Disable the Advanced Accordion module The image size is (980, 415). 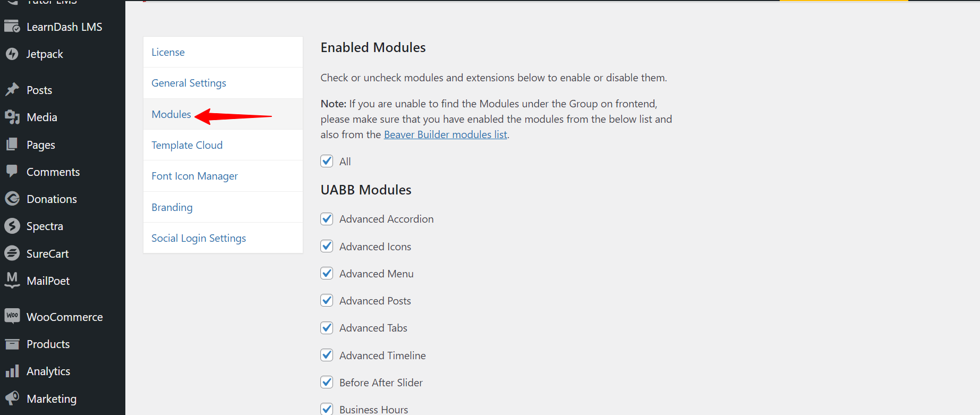point(327,218)
